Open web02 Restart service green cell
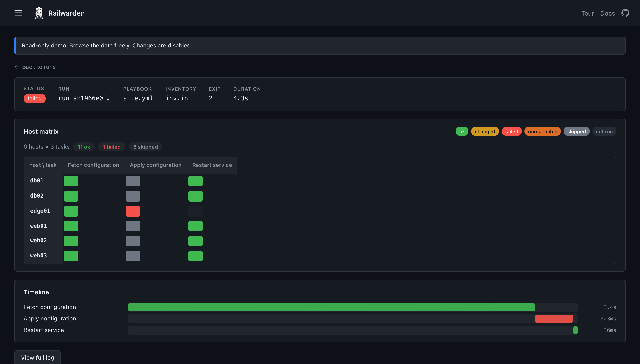 tap(196, 241)
